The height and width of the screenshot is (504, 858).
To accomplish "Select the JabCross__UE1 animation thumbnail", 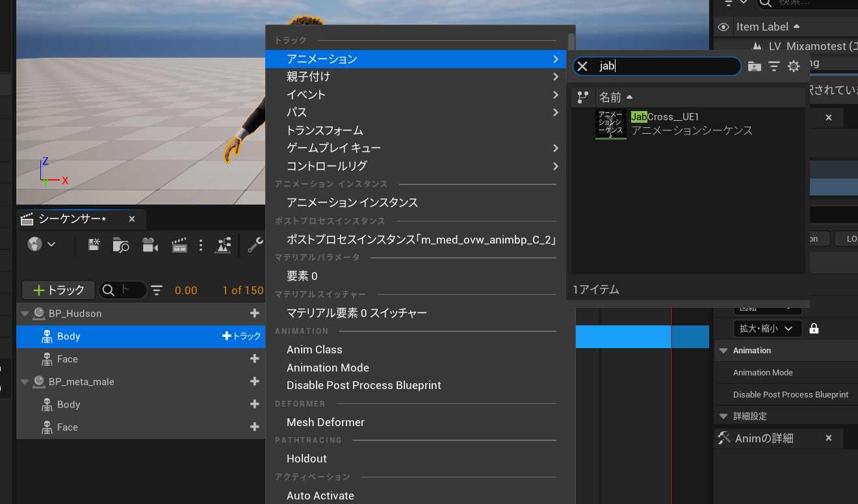I will [x=611, y=124].
